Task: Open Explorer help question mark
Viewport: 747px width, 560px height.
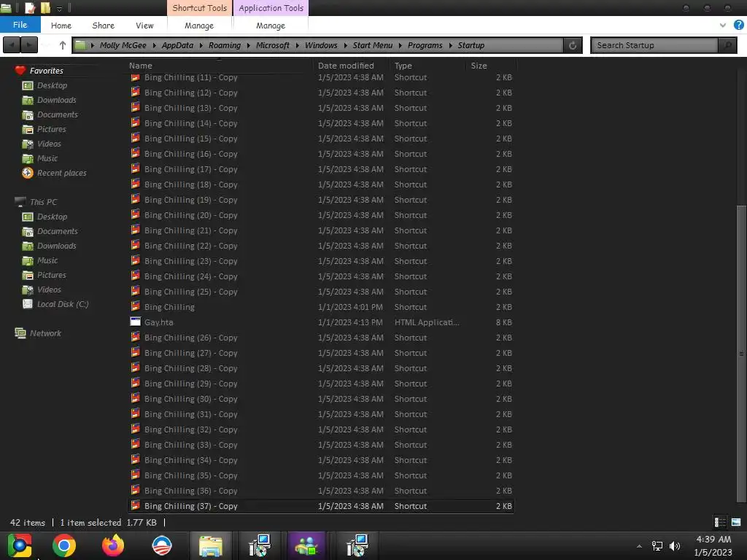Action: pyautogui.click(x=739, y=26)
